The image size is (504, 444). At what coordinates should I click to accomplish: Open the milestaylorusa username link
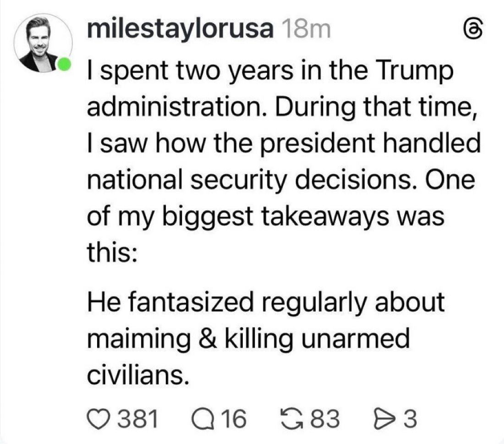(x=180, y=30)
